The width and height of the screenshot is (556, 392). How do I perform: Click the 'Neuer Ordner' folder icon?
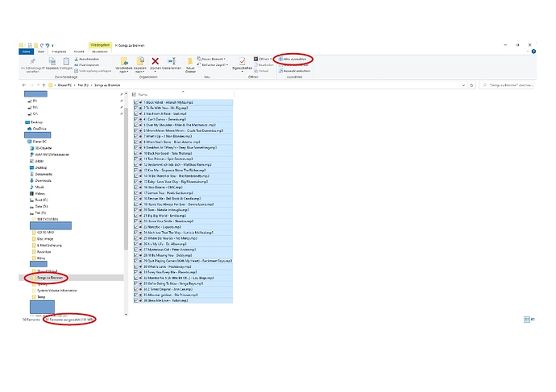(x=190, y=61)
